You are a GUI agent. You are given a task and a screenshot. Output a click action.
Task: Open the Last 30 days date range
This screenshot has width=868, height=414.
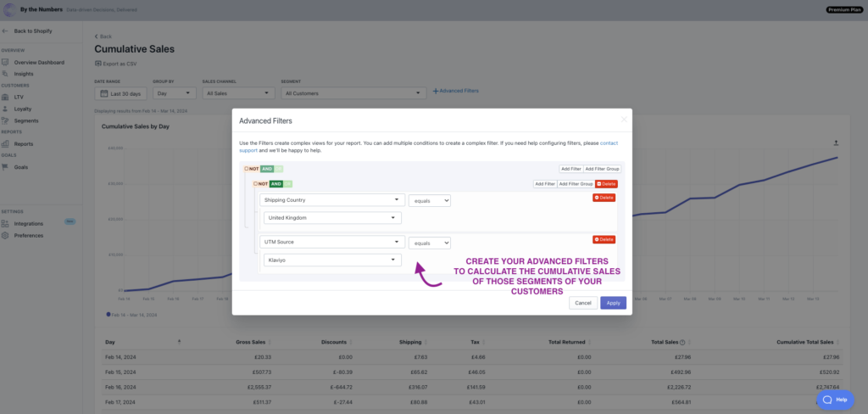120,93
